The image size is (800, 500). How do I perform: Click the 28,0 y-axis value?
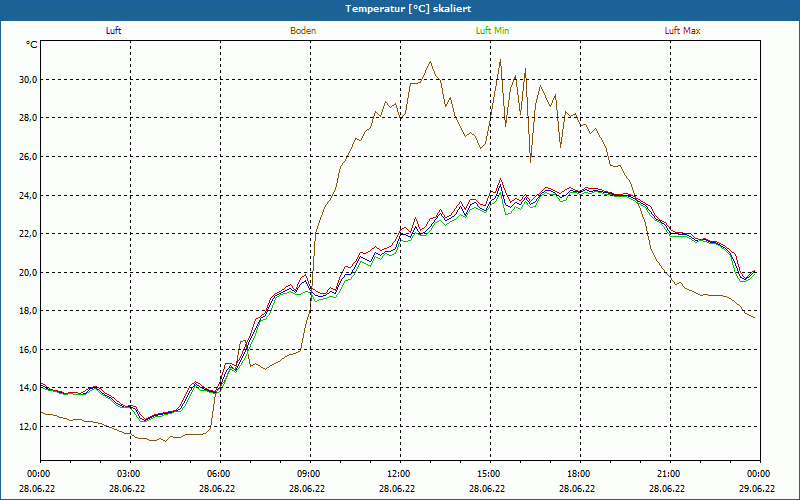tap(29, 118)
